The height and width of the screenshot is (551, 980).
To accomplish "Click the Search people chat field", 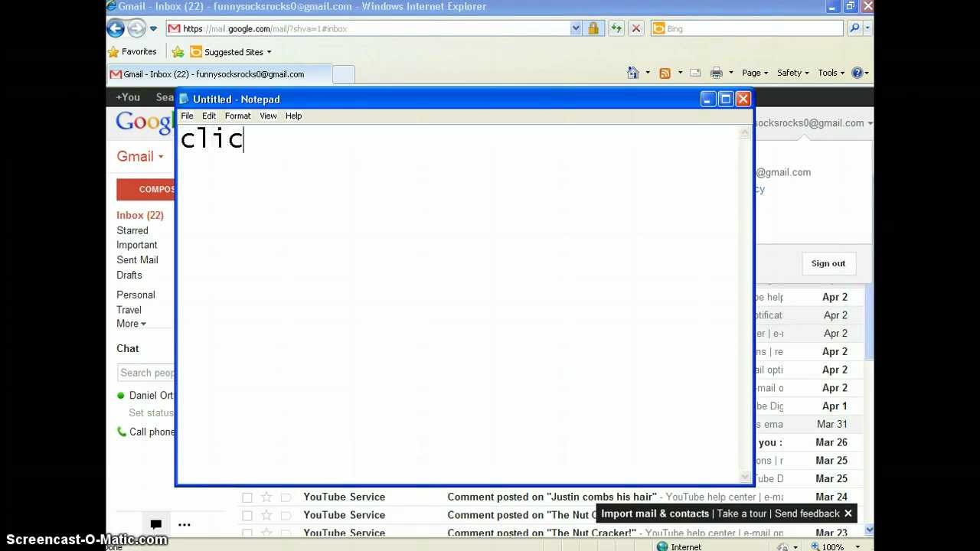I will [146, 373].
